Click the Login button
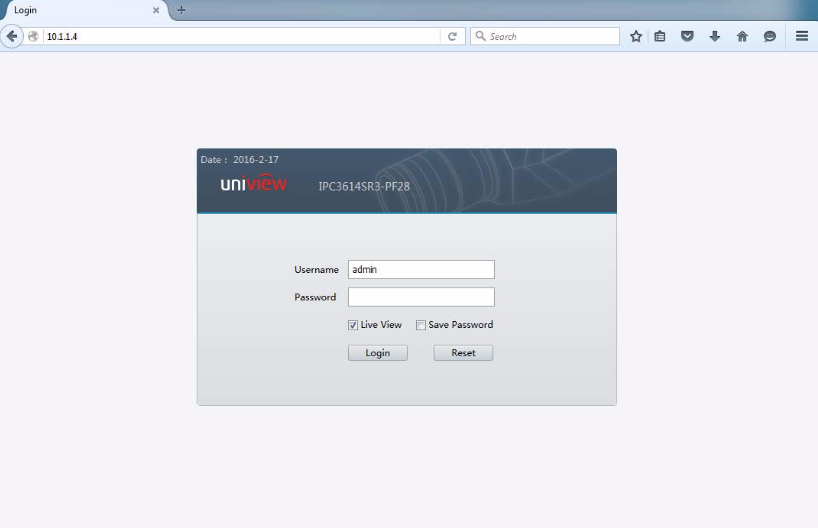The image size is (818, 528). 378,353
